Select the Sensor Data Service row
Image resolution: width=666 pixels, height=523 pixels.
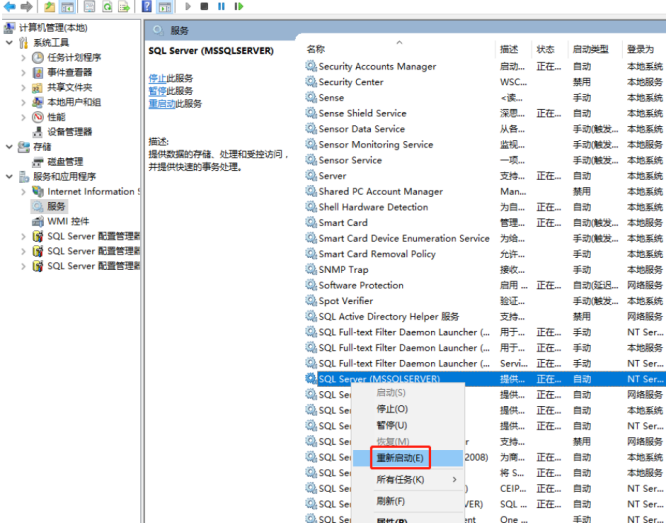tap(485, 129)
